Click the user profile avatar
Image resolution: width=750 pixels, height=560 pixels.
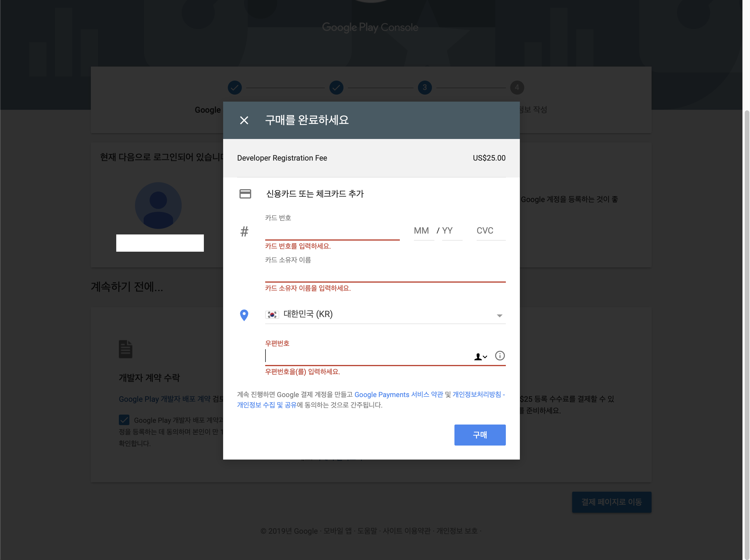[158, 206]
